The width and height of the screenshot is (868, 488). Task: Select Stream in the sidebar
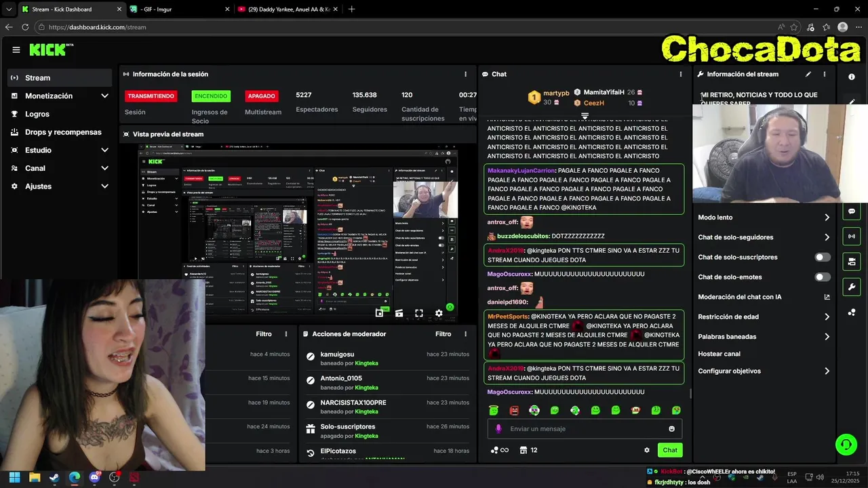pos(60,78)
